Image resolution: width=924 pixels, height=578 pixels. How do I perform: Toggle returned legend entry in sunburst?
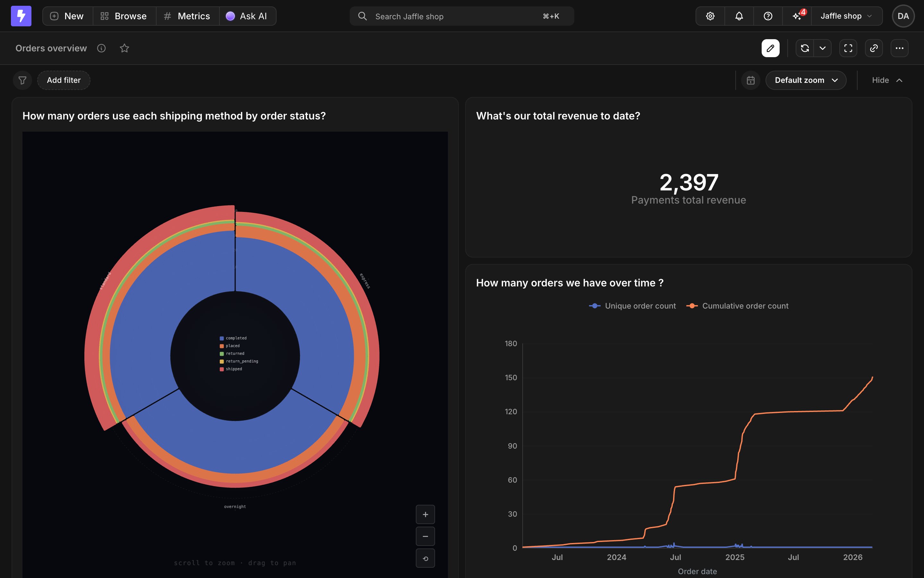click(232, 354)
